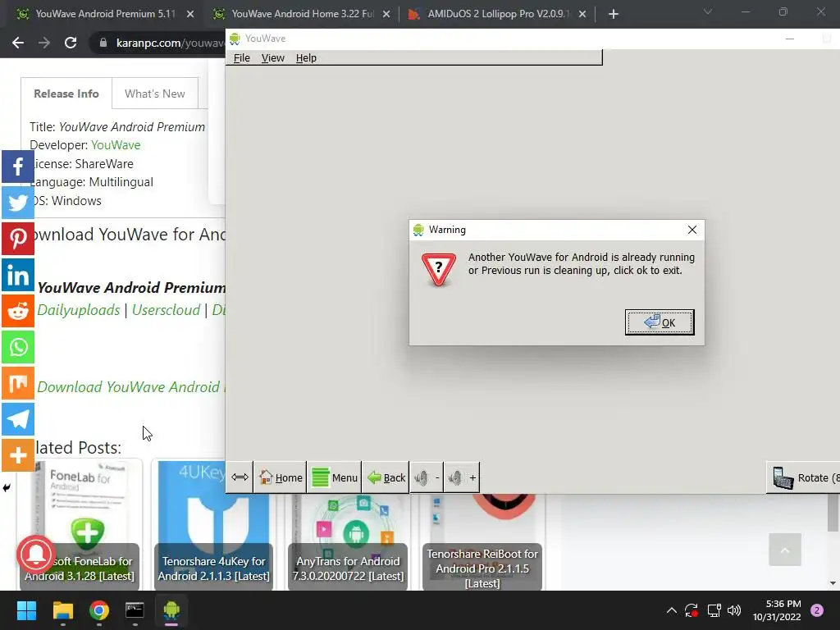Go back in Chrome browser
Screen dimensions: 840x630
[x=18, y=43]
